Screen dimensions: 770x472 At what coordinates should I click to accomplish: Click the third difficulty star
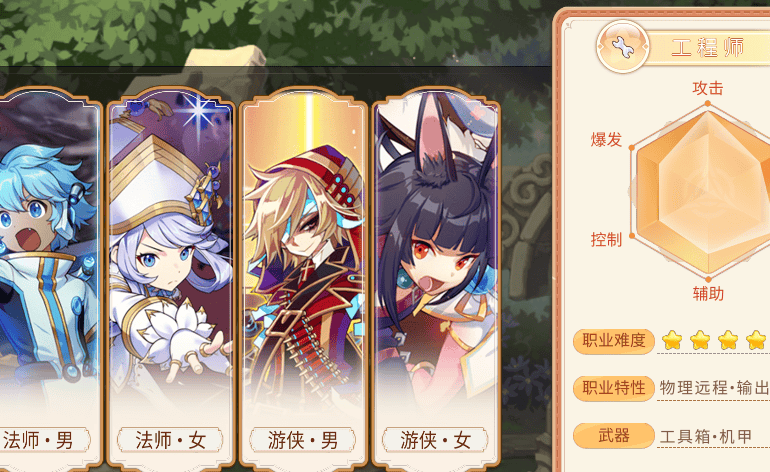pos(728,340)
